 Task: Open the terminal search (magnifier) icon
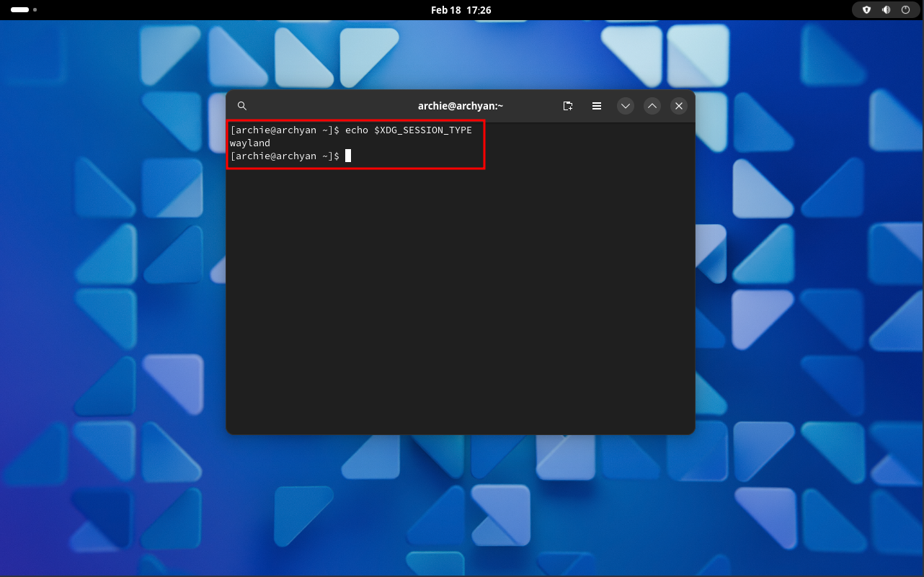click(x=242, y=106)
